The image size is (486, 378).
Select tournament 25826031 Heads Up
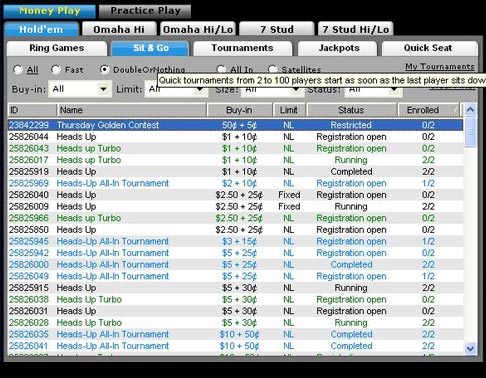click(235, 311)
